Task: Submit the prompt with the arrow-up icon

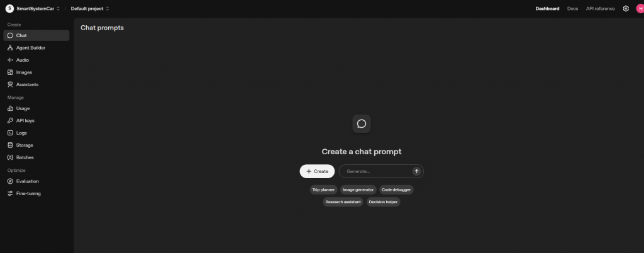Action: 416,171
